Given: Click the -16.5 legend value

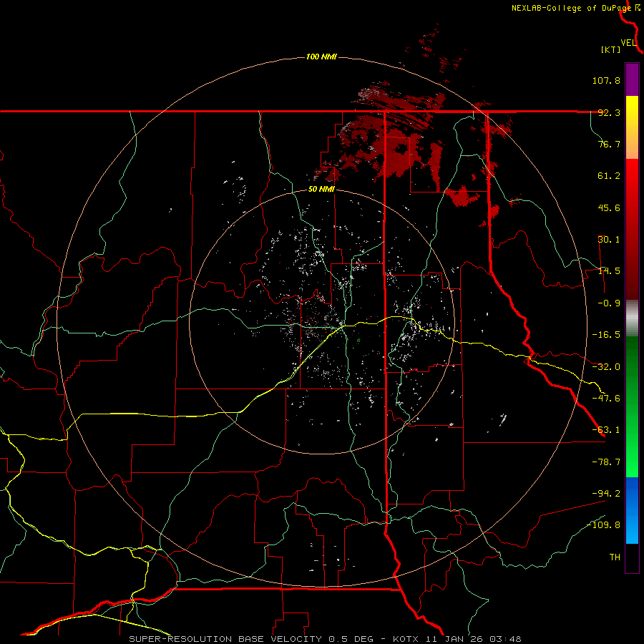Looking at the screenshot, I should point(606,335).
